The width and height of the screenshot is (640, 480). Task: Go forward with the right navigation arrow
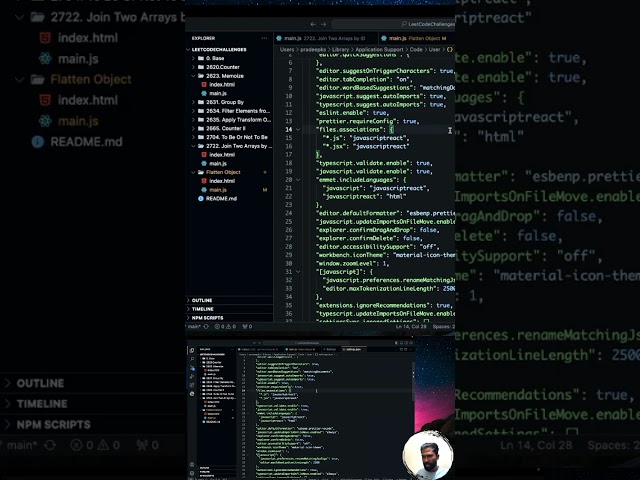[323, 24]
